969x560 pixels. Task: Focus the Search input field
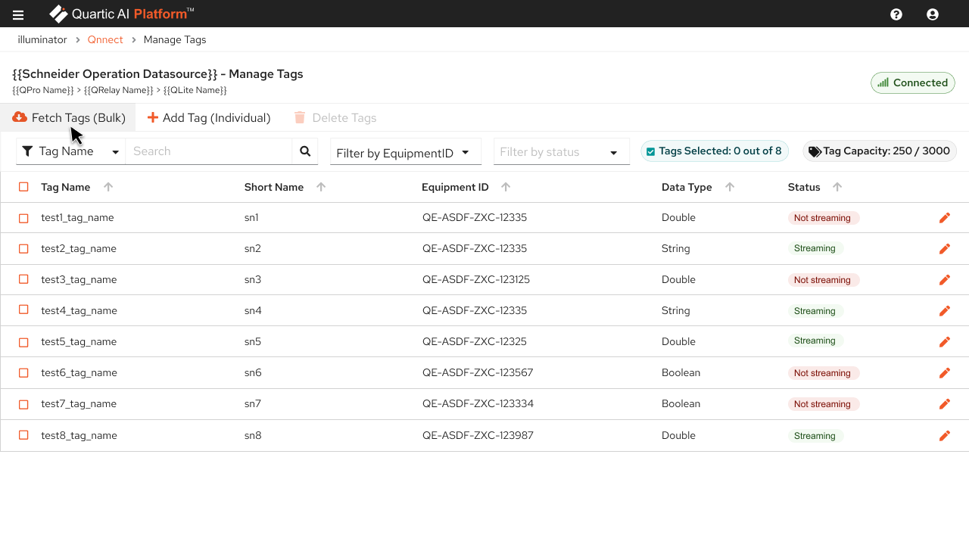coord(209,151)
